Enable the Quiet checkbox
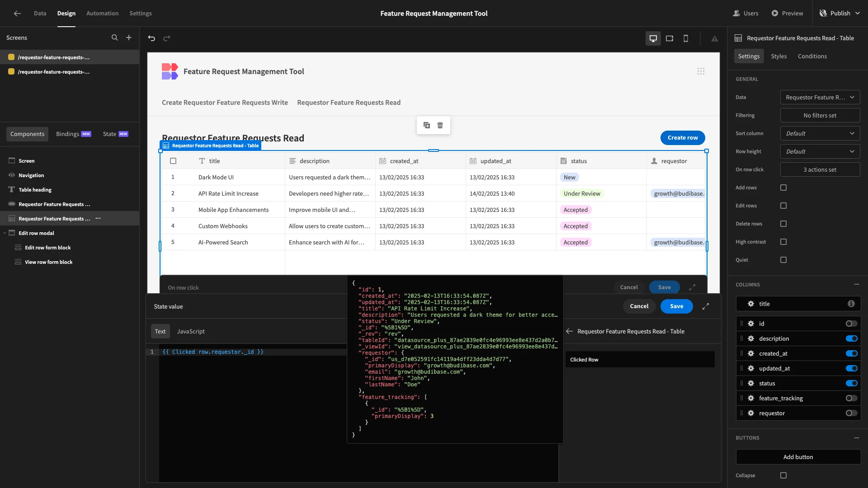The image size is (868, 488). (783, 260)
